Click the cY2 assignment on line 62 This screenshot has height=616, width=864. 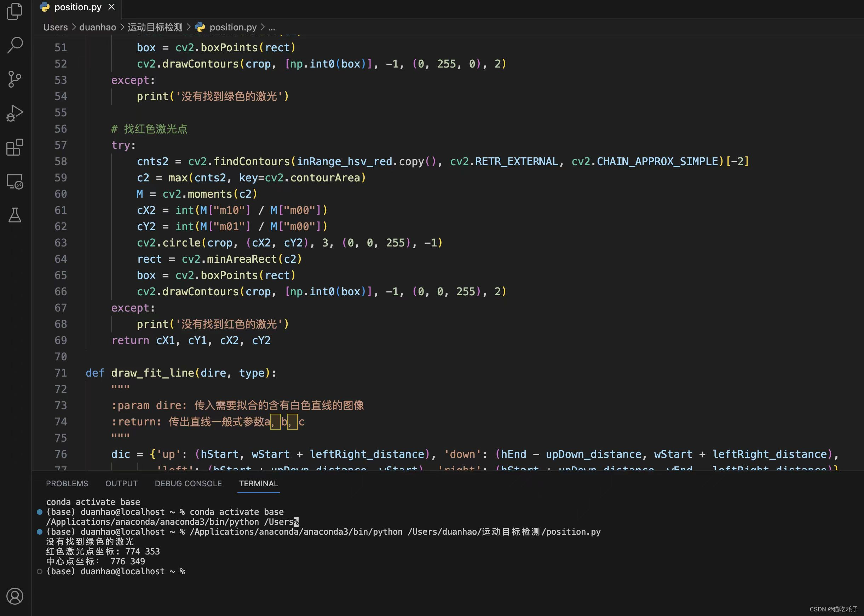coord(232,226)
